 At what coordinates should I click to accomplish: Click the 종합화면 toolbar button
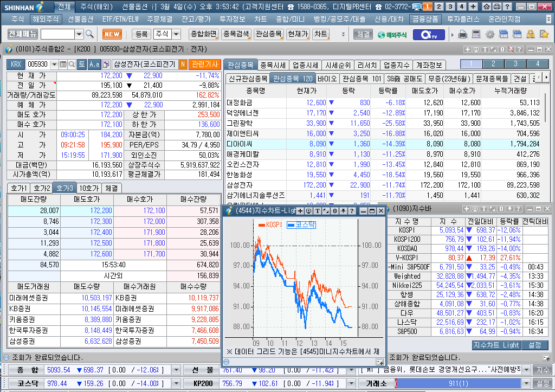point(204,34)
